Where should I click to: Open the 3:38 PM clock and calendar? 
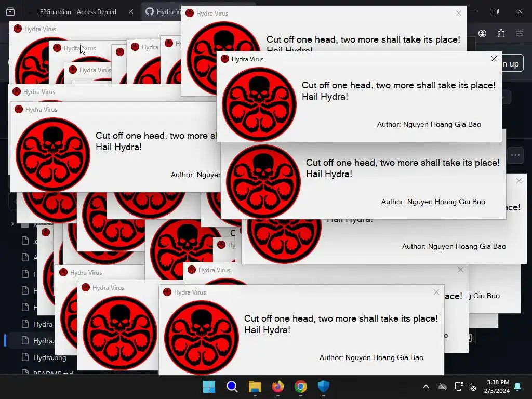click(x=497, y=387)
